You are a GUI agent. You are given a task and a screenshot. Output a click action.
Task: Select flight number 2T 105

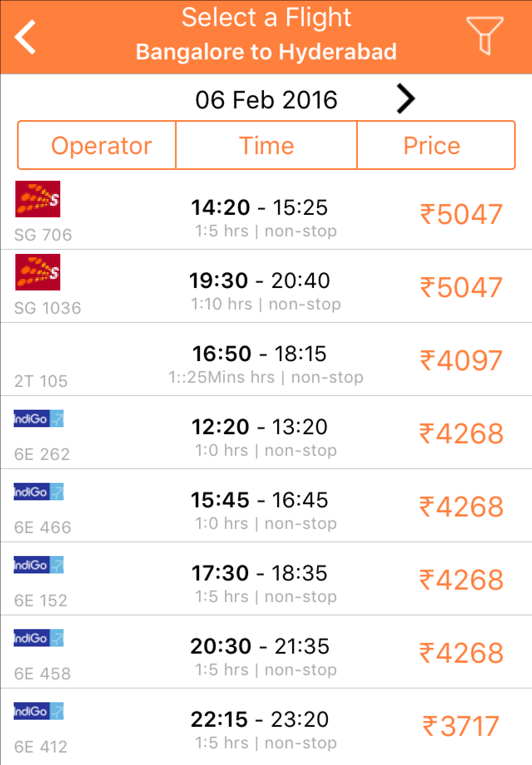[41, 381]
